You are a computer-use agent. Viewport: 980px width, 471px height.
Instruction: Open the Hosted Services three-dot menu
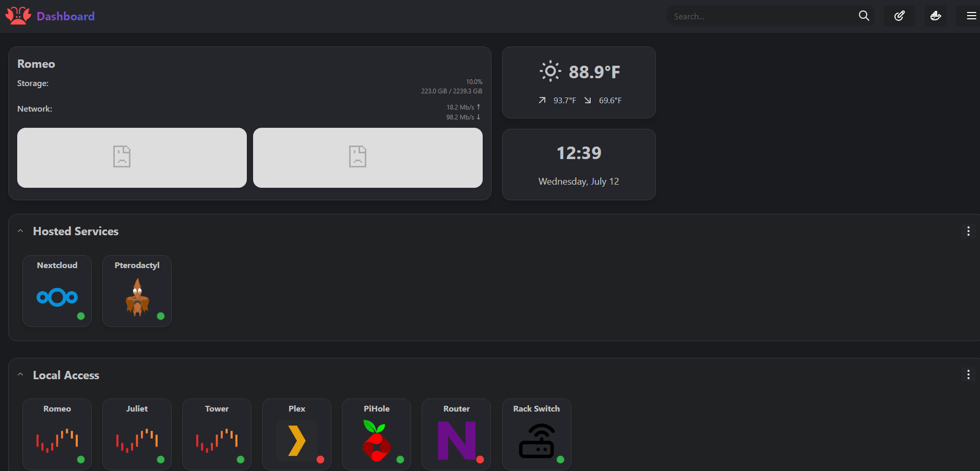point(968,231)
